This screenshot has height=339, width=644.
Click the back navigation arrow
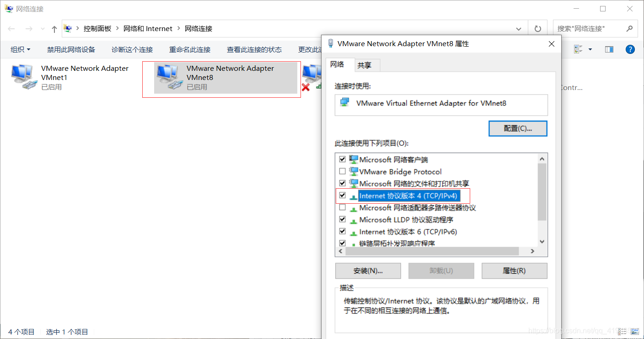(11, 29)
